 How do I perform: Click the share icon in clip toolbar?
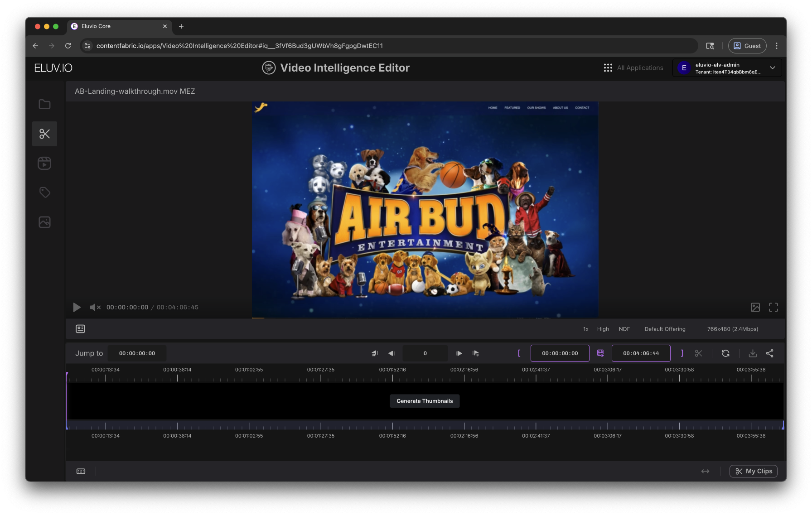coord(769,353)
